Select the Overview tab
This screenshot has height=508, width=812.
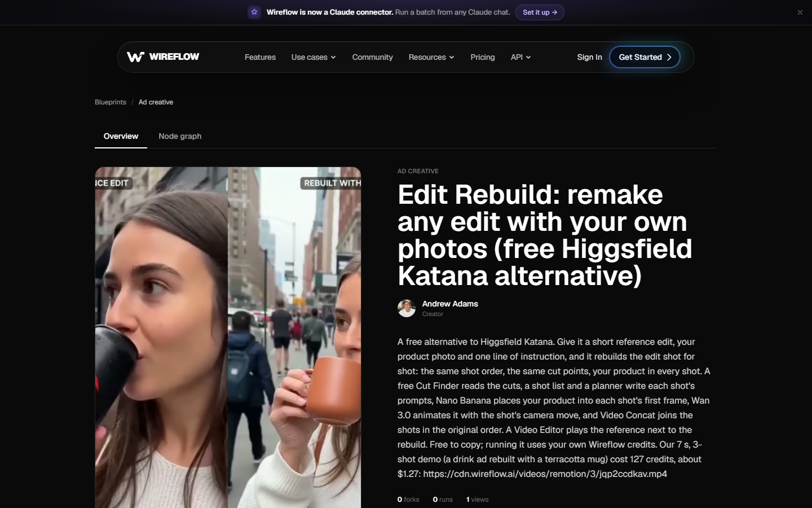coord(121,136)
